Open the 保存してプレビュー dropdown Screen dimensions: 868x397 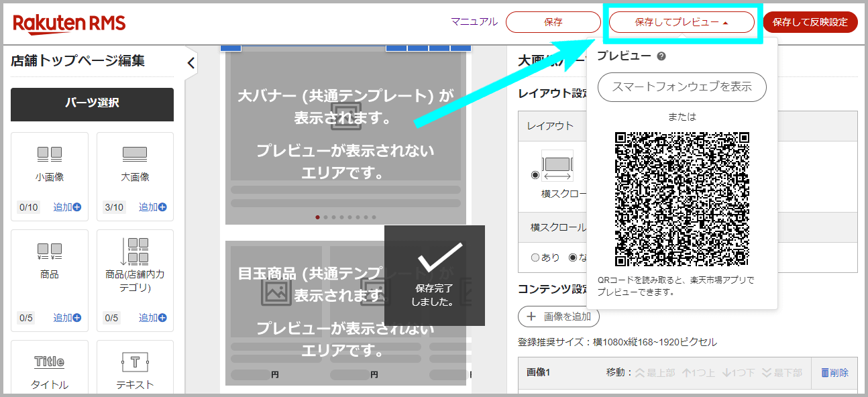coord(682,22)
